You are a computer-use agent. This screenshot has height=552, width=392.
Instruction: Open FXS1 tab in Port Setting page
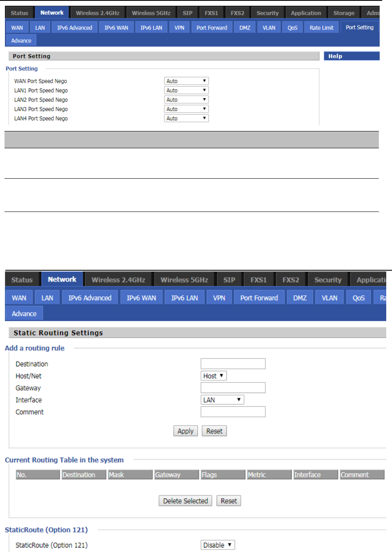coord(212,13)
